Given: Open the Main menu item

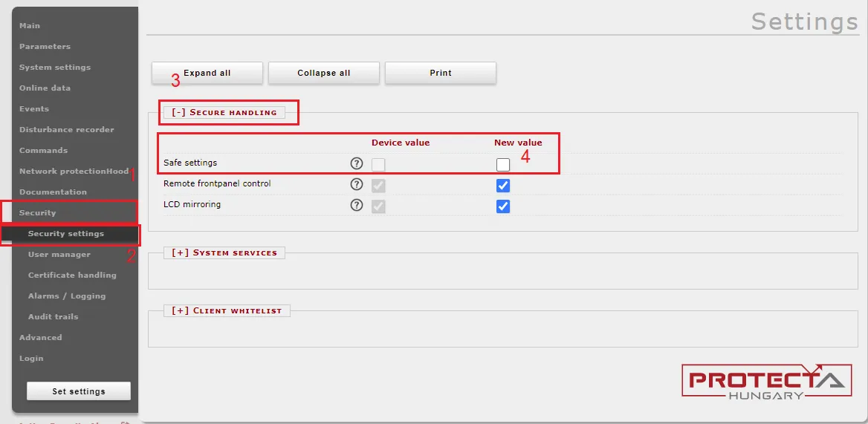Looking at the screenshot, I should pos(30,25).
